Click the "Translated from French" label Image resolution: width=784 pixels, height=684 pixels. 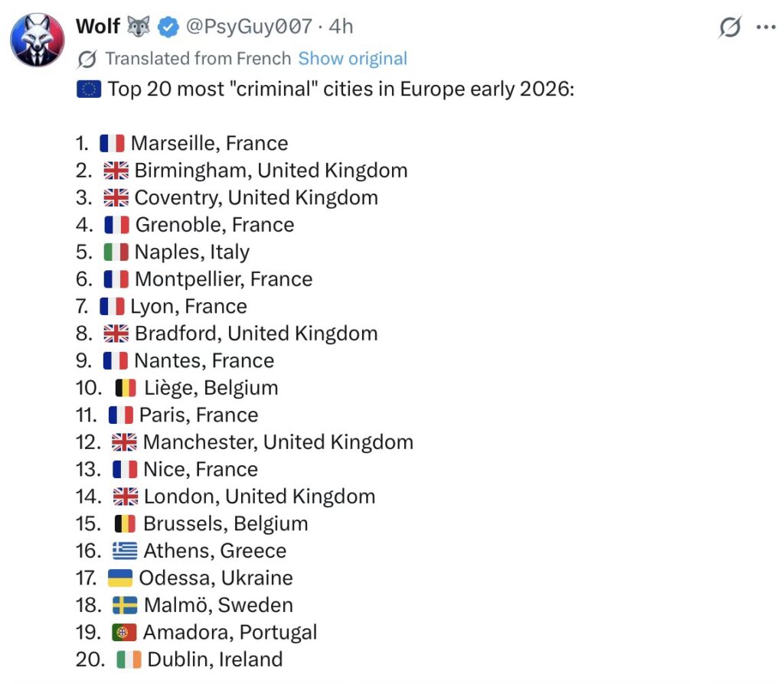coord(198,59)
